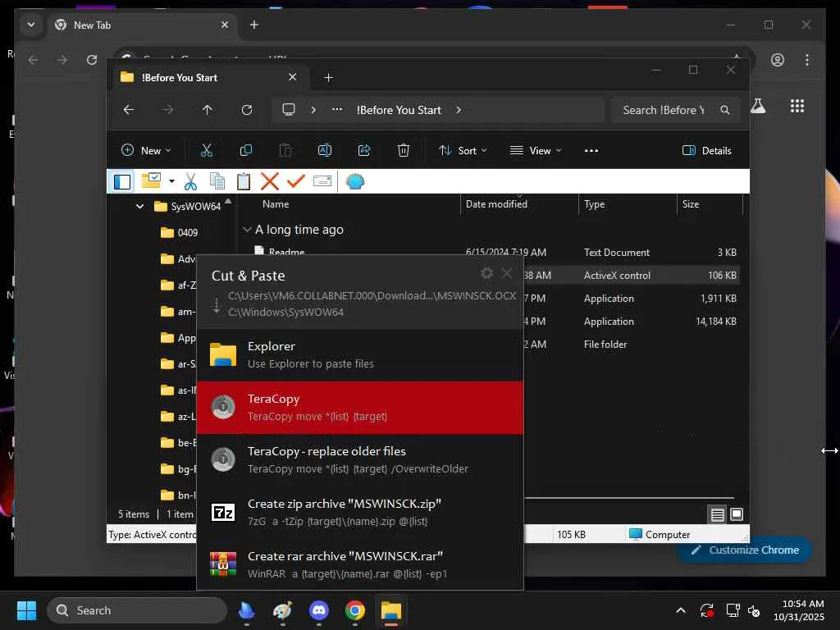Viewport: 840px width, 630px height.
Task: Click the rename field icon in white toolbar
Action: pos(322,181)
